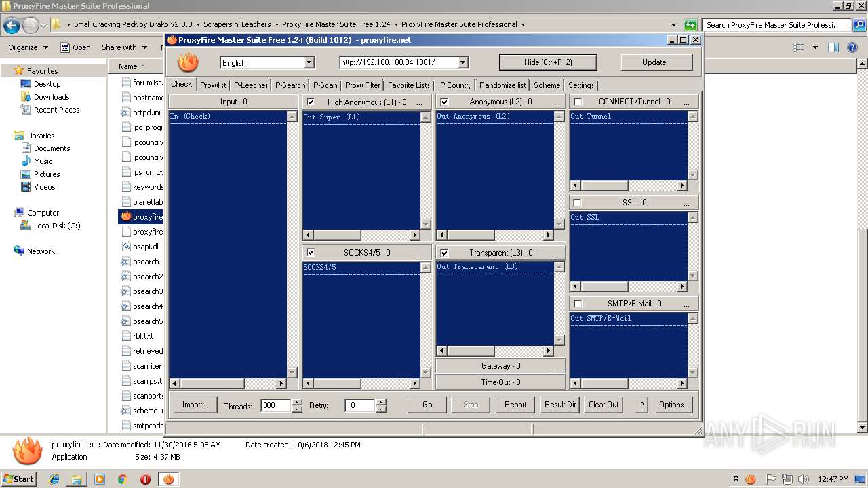Click the Import... button
This screenshot has height=488, width=868.
click(195, 405)
